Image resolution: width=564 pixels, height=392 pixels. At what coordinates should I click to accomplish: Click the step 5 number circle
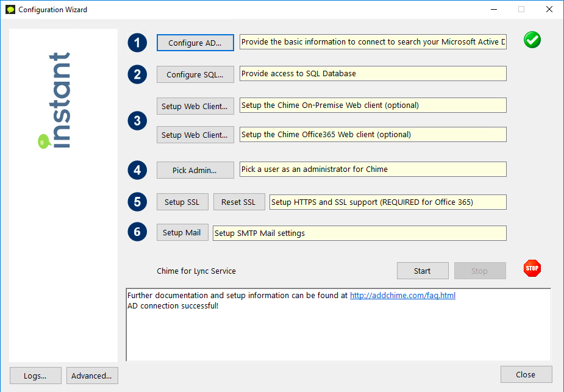[137, 202]
